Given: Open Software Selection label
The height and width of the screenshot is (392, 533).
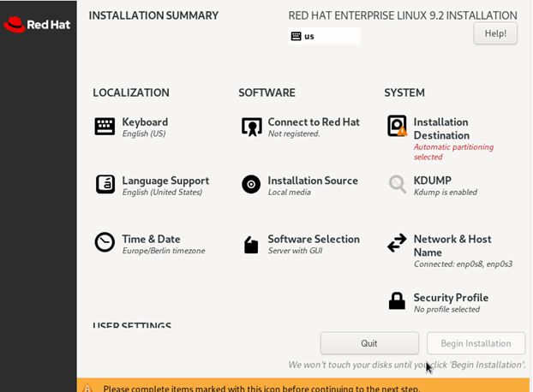Looking at the screenshot, I should point(314,239).
